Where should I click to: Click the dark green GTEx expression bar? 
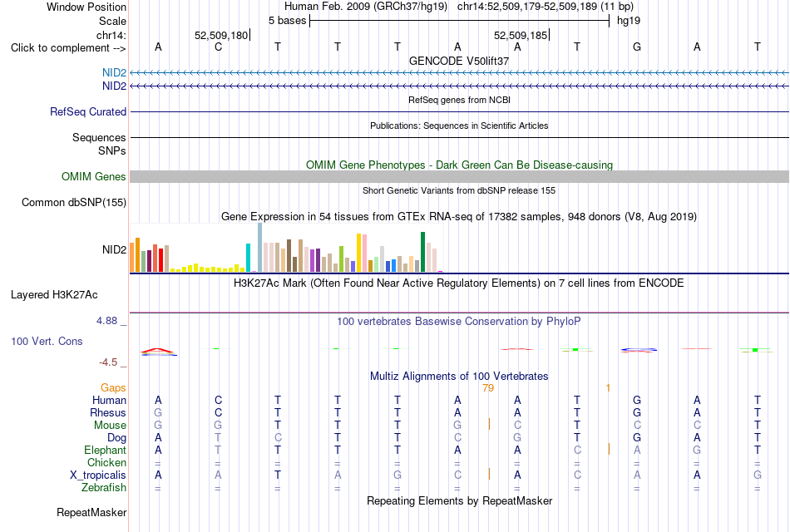click(x=422, y=252)
